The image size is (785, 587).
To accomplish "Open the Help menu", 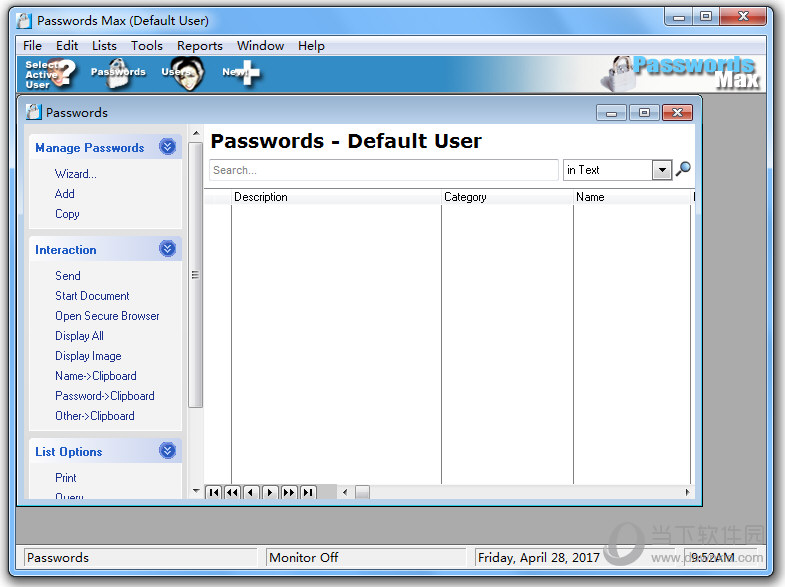I will tap(311, 46).
